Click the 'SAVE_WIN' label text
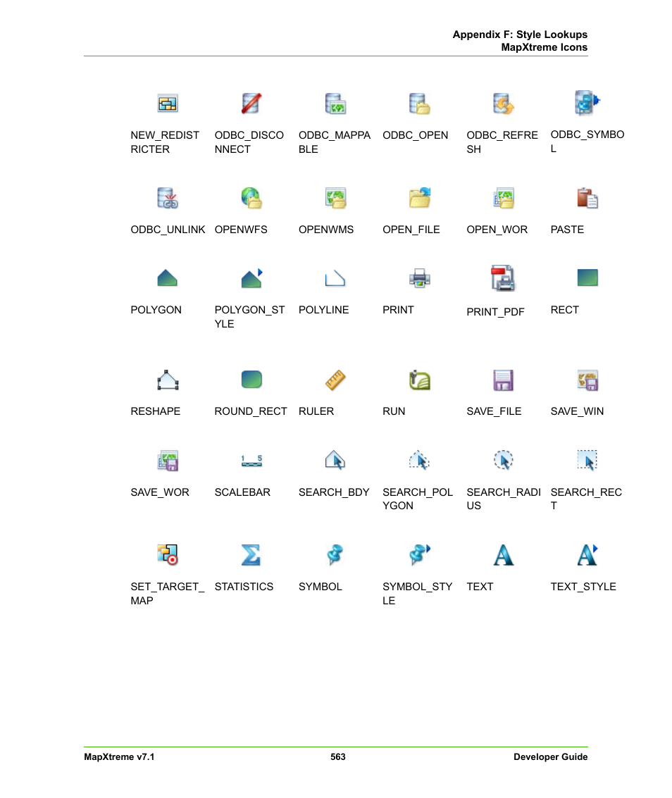 click(x=577, y=411)
